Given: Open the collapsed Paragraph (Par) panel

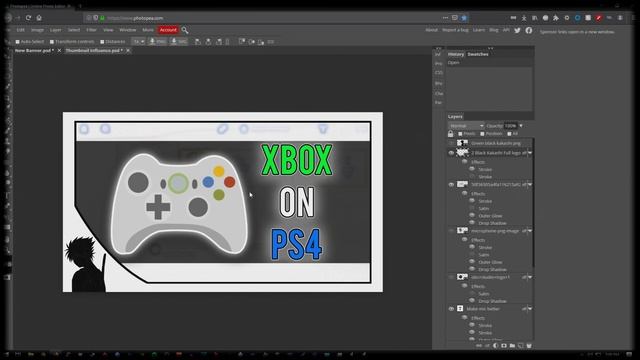Looking at the screenshot, I should coord(438,102).
